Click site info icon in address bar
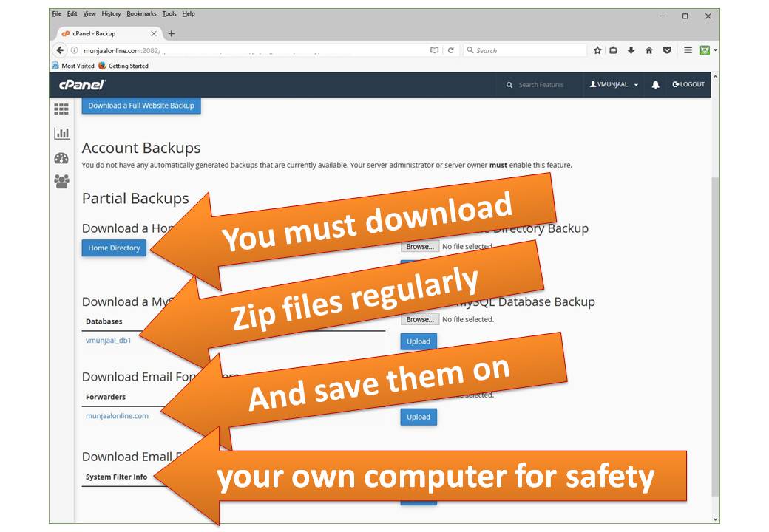 pyautogui.click(x=75, y=50)
